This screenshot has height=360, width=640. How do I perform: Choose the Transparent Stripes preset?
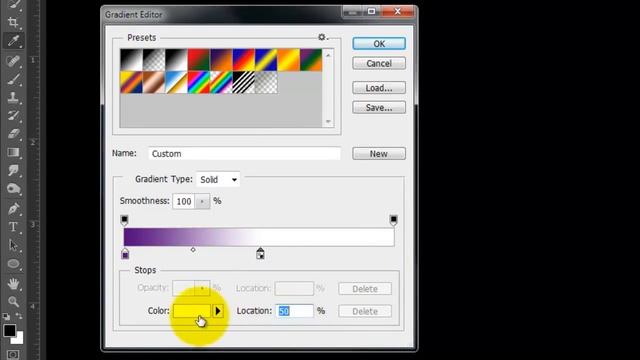pyautogui.click(x=244, y=82)
